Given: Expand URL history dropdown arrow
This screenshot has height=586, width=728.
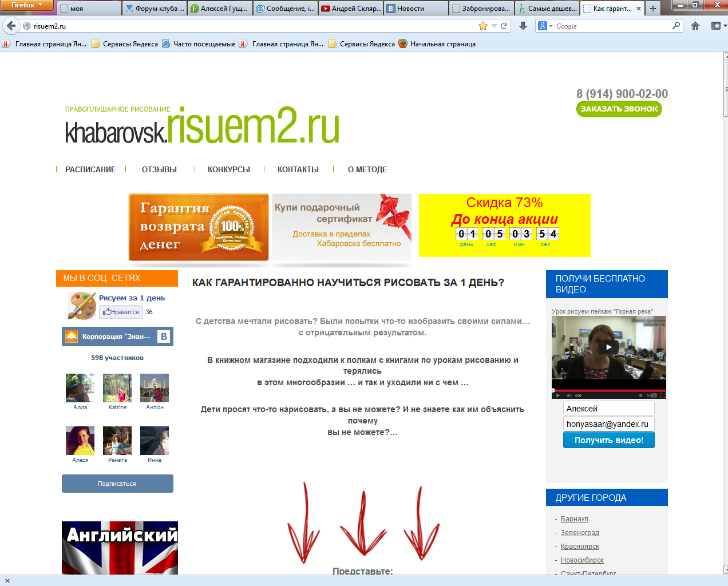Looking at the screenshot, I should 494,26.
